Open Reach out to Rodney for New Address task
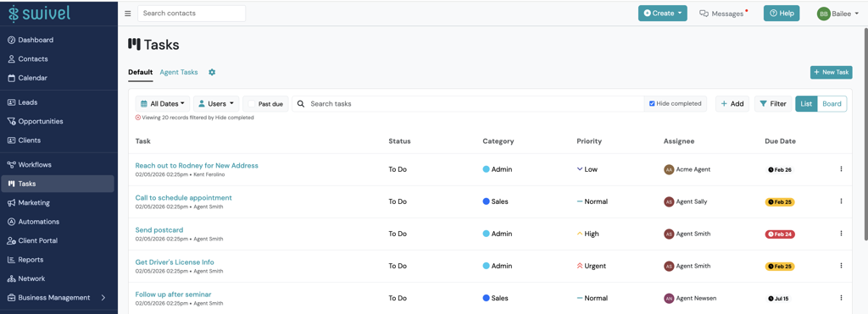The height and width of the screenshot is (314, 868). 197,165
